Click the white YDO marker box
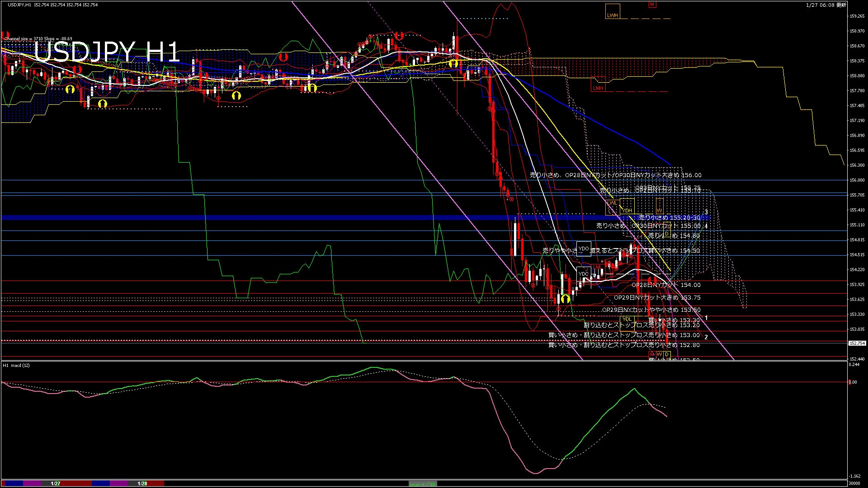Viewport: 868px width, 488px height. coord(584,249)
